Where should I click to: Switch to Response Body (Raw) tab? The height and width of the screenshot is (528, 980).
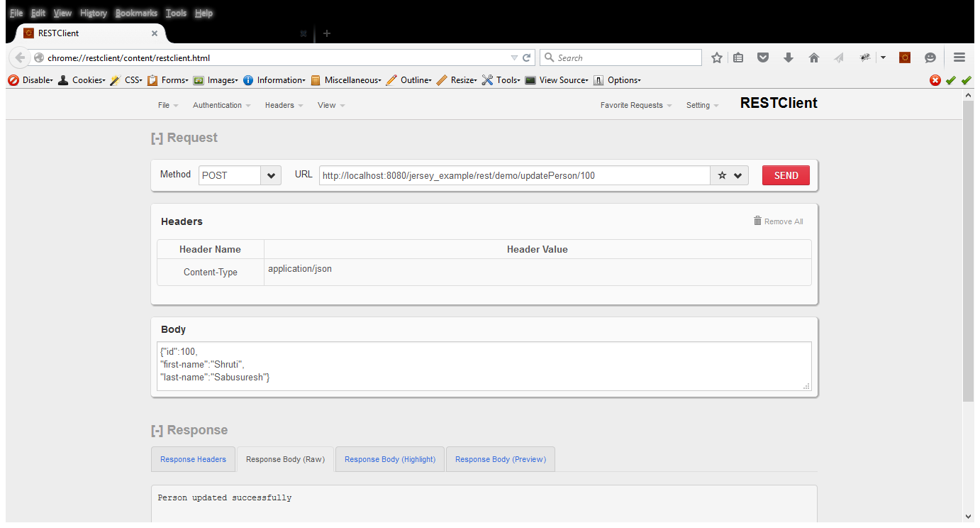285,459
